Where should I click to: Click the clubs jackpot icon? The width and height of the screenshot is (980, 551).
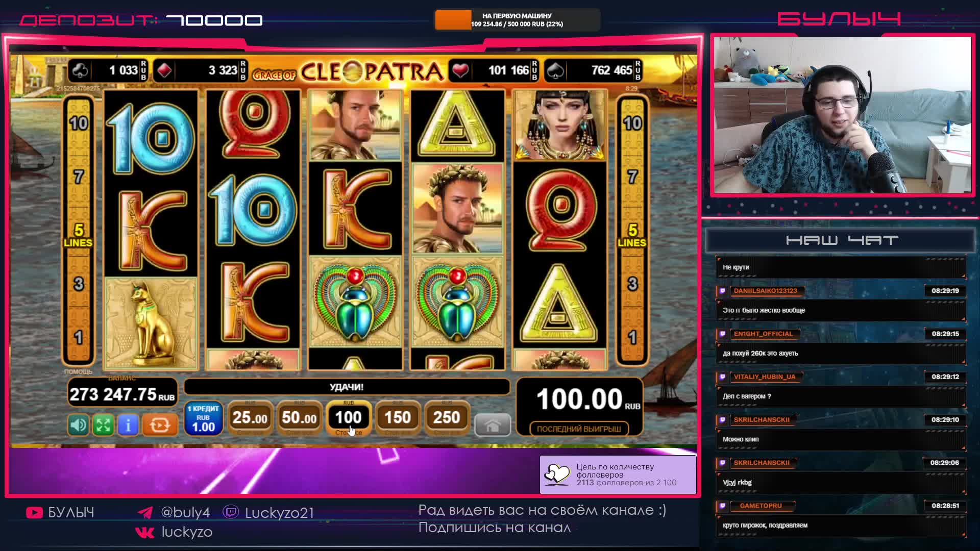[80, 70]
